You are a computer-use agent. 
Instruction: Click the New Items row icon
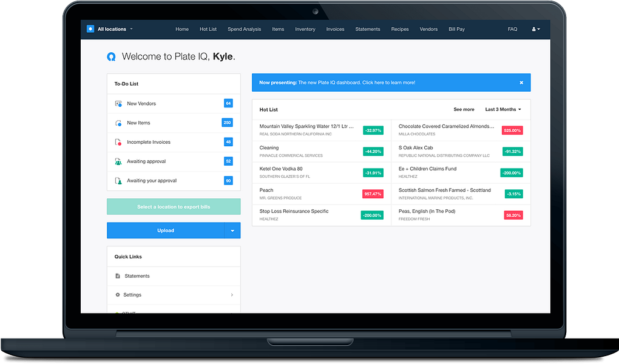(x=118, y=123)
